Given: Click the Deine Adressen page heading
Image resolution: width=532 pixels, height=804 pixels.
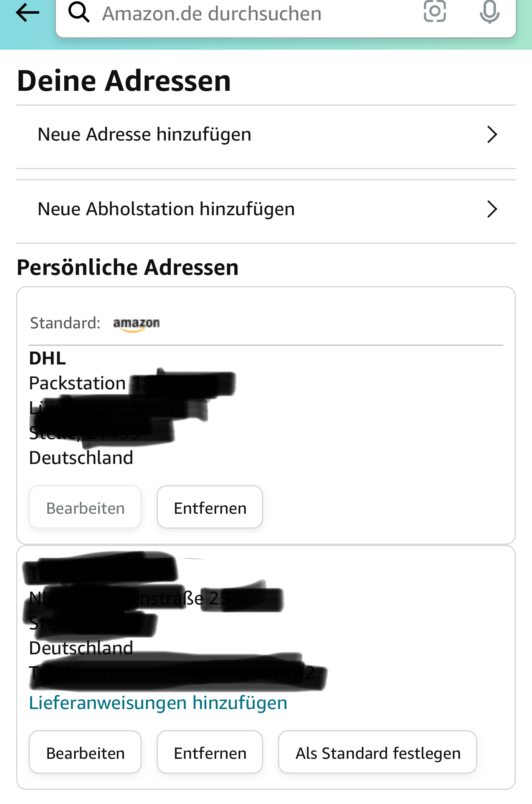Looking at the screenshot, I should (124, 80).
